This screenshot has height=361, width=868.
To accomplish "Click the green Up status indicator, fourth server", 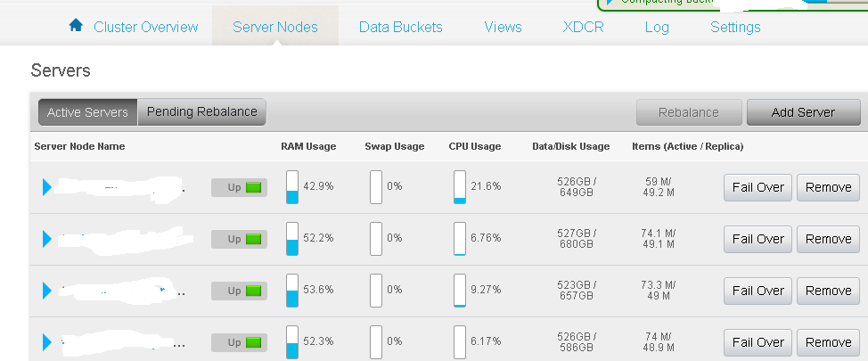I will pos(255,342).
